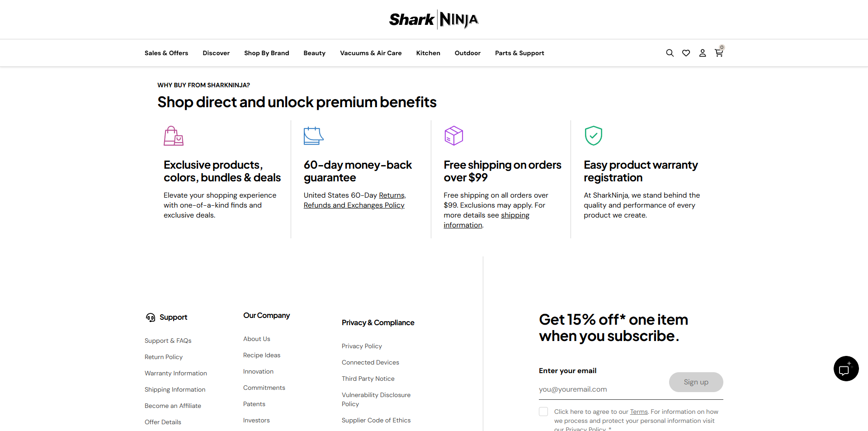Click the shopping bag exclusive products icon
Screen dimensions: 868x431
coord(174,136)
